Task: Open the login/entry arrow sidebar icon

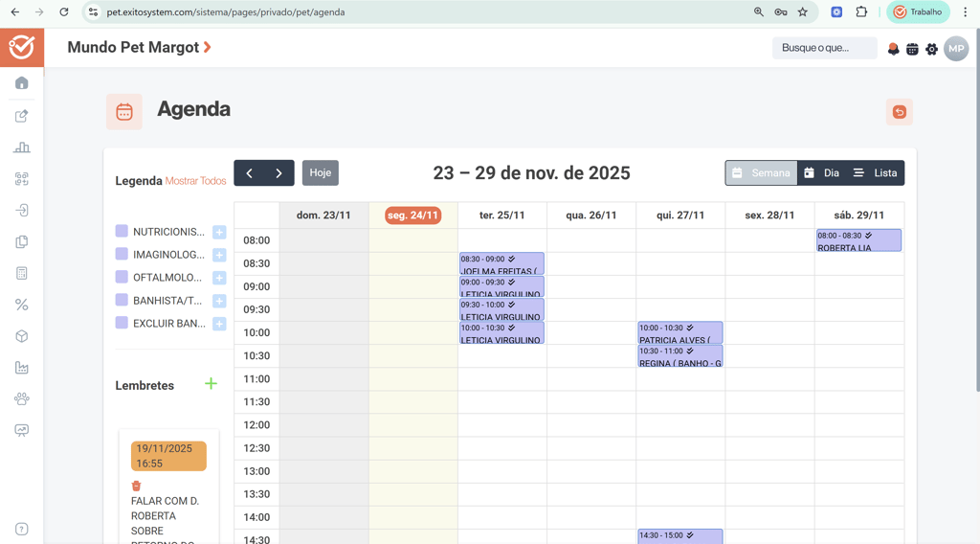Action: point(22,210)
